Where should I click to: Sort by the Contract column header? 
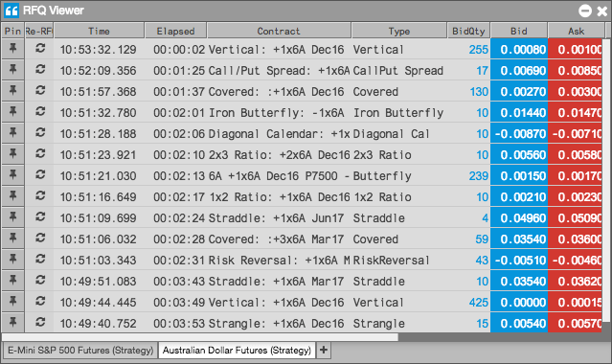click(x=279, y=31)
